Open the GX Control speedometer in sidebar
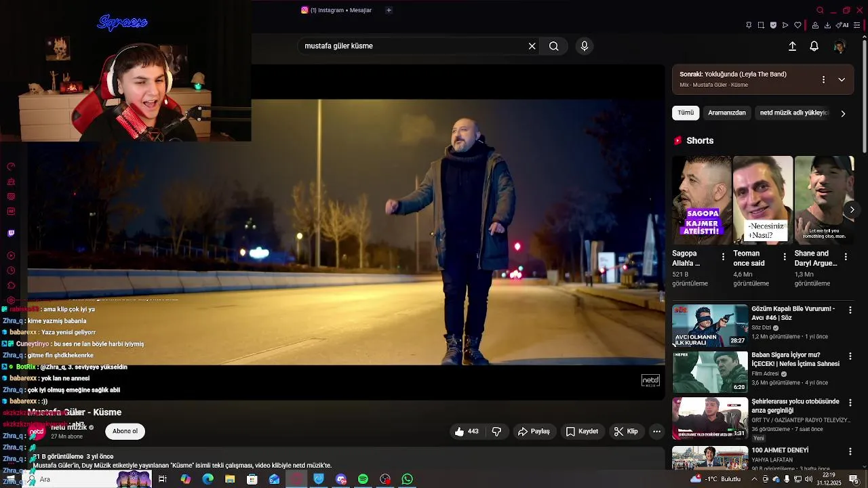The image size is (868, 488). tap(11, 166)
